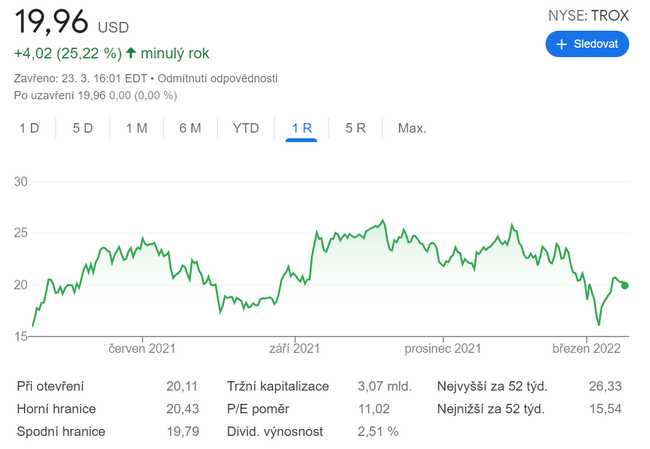Switch to the 6 M tab
Viewport: 650px width, 449px height.
[x=190, y=128]
